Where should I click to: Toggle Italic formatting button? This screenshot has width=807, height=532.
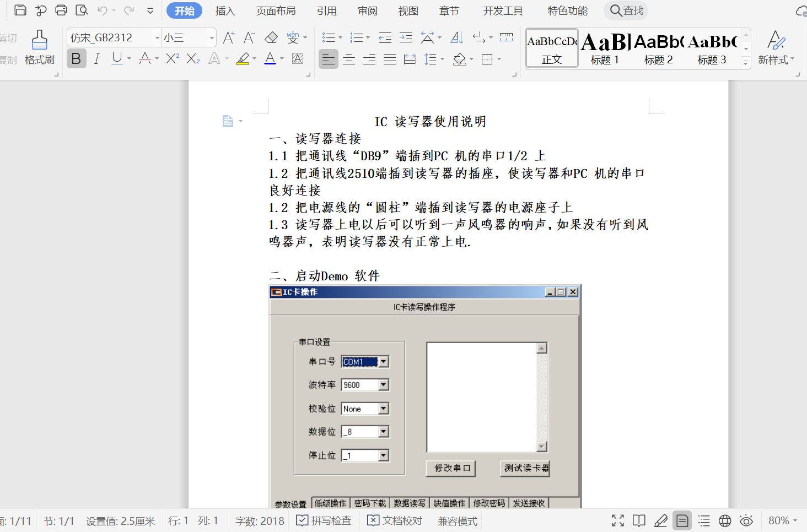pos(97,58)
